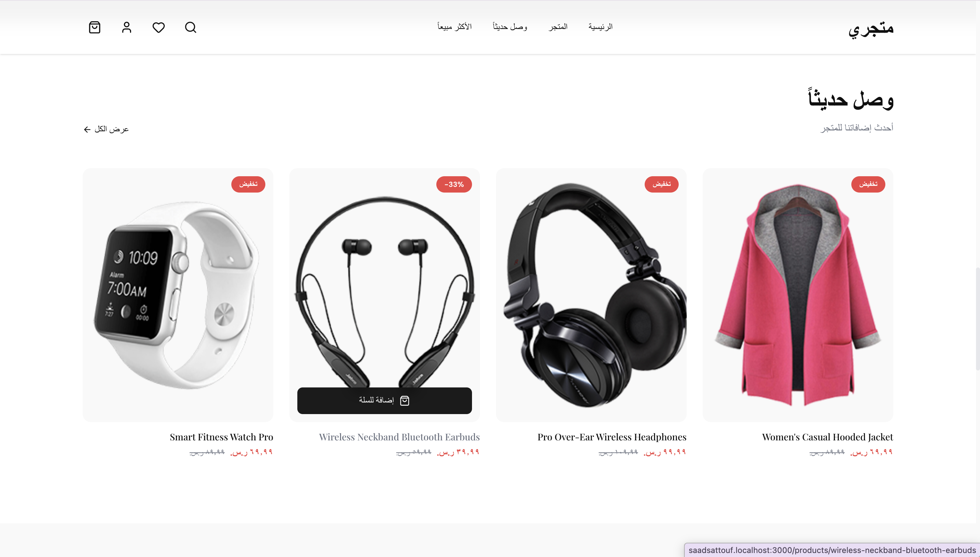Click Women's Casual Hooded Jacket title
Viewport: 980px width, 557px height.
pyautogui.click(x=828, y=437)
